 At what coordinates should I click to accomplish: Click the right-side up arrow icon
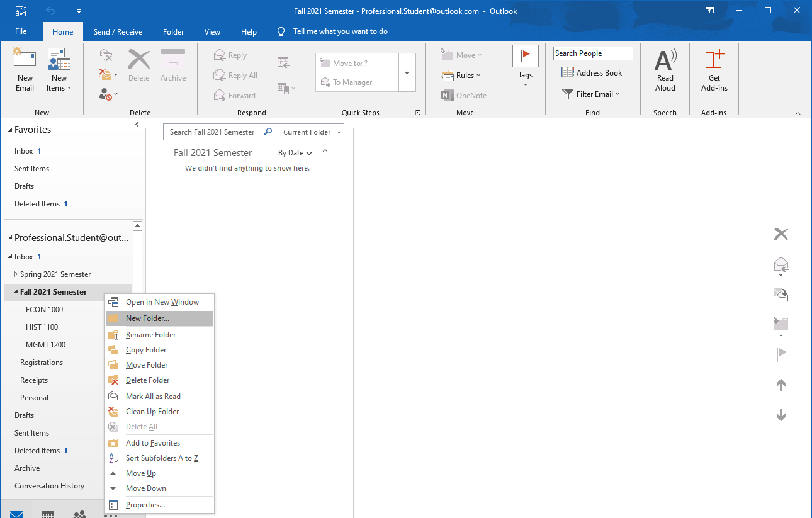781,385
